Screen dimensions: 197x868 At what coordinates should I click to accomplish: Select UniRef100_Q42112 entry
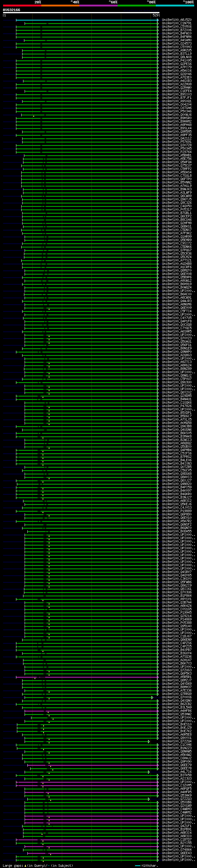click(177, 139)
